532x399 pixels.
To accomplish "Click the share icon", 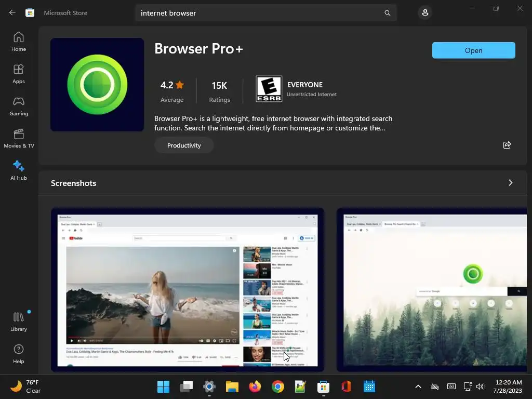I will [507, 145].
